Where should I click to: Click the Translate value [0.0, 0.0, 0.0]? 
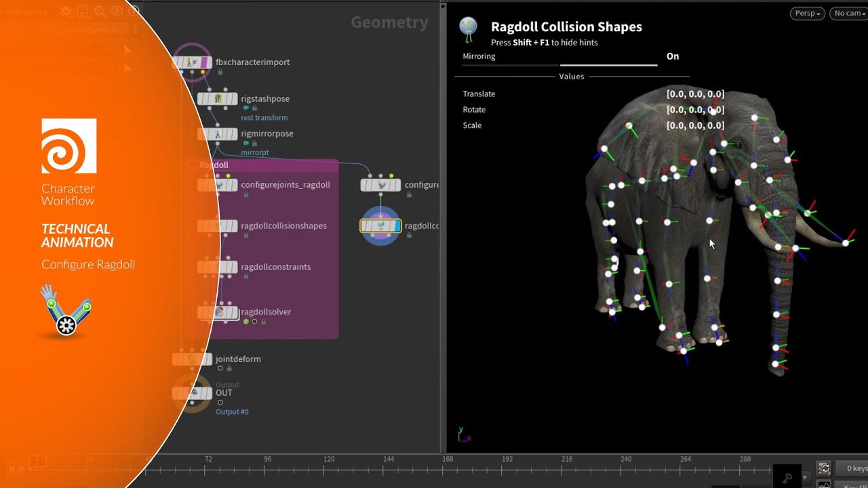click(695, 94)
